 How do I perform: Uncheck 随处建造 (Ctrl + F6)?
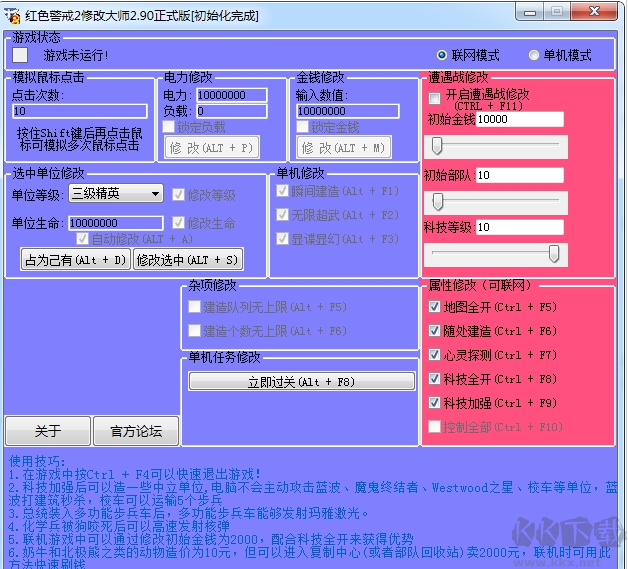coord(434,331)
